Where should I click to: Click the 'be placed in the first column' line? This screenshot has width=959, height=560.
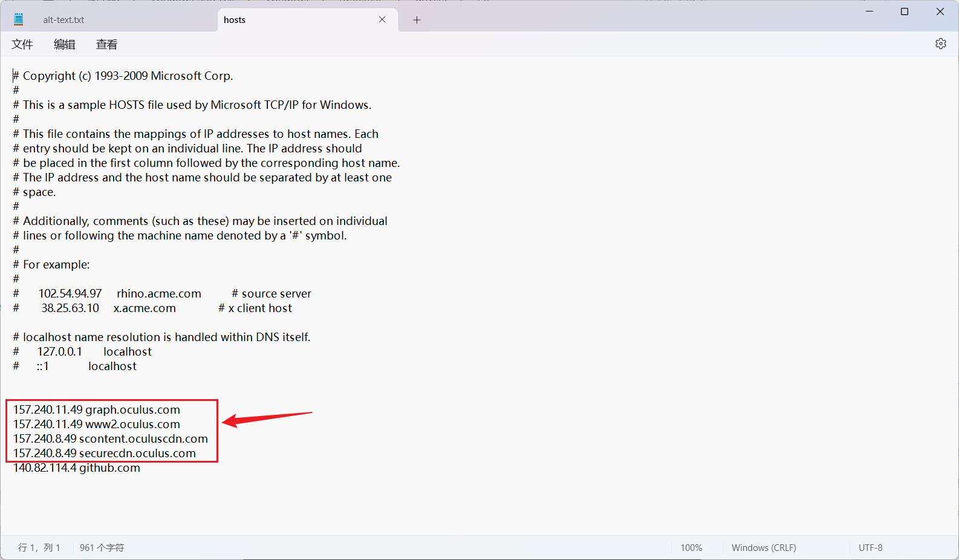[x=206, y=163]
